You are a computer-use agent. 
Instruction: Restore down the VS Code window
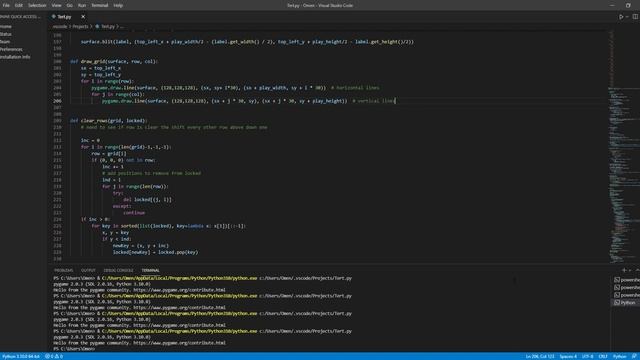[x=628, y=5]
